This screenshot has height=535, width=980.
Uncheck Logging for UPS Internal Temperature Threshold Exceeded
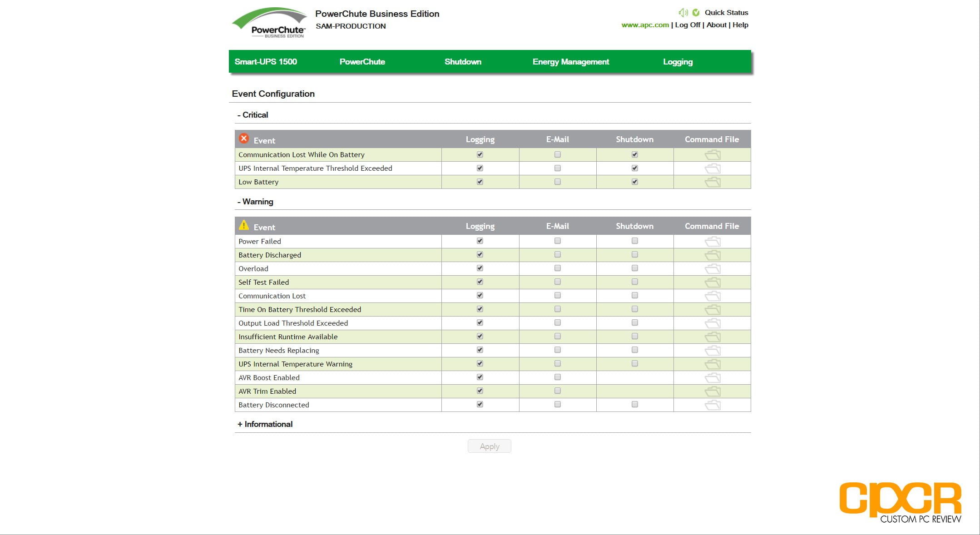tap(480, 168)
